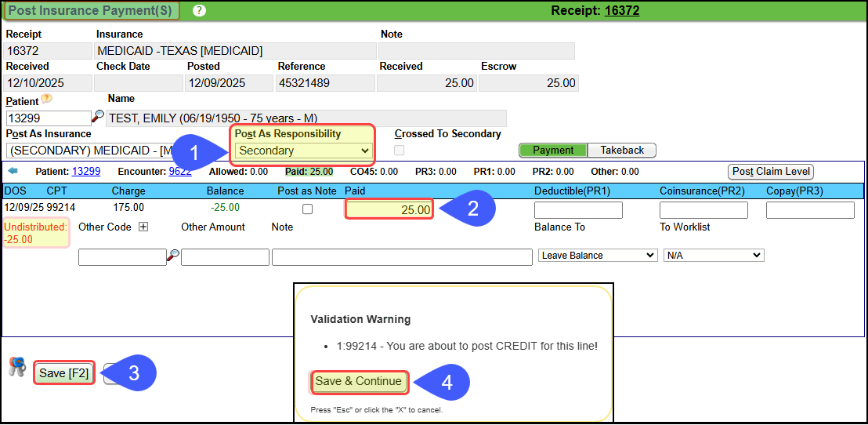
Task: Check the Post as Note checkbox
Action: coord(307,209)
